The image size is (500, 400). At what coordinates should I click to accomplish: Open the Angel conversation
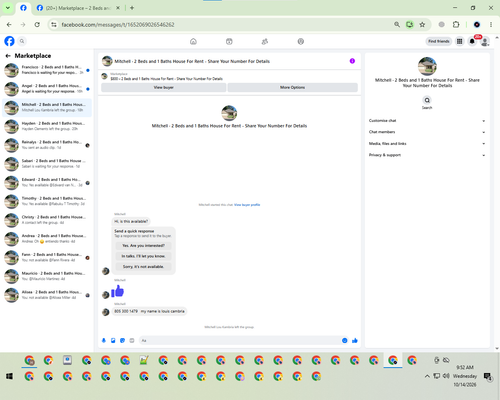(x=47, y=89)
